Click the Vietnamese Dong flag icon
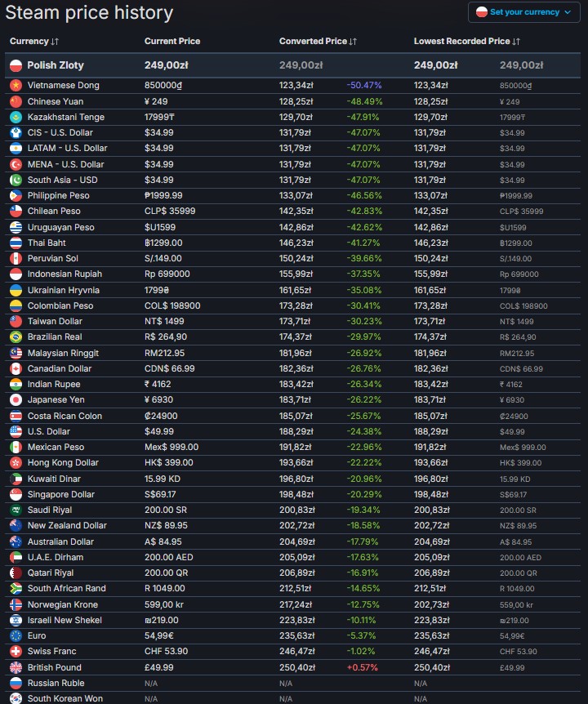Image resolution: width=588 pixels, height=704 pixels. click(x=16, y=86)
